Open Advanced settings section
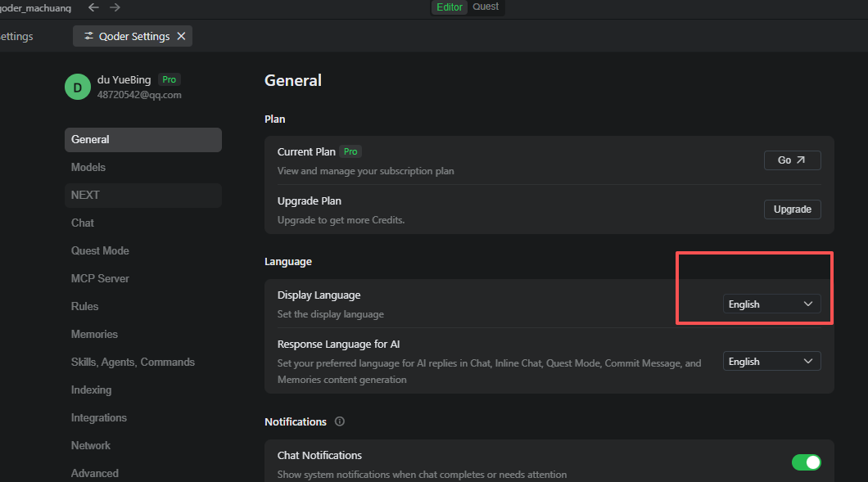This screenshot has height=482, width=868. coord(142,473)
